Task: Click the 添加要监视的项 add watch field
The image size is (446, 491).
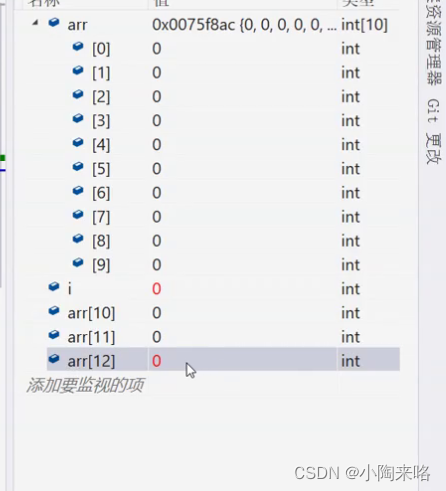Action: tap(85, 385)
